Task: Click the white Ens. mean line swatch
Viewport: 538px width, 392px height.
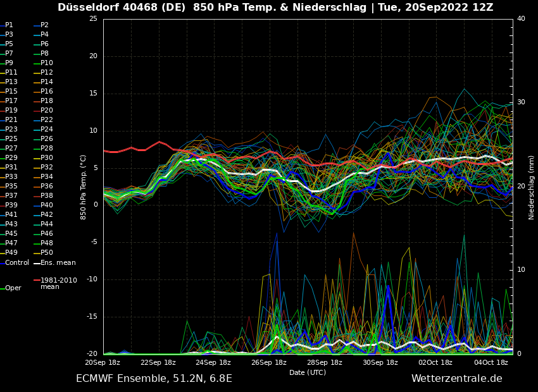Action: [x=37, y=263]
